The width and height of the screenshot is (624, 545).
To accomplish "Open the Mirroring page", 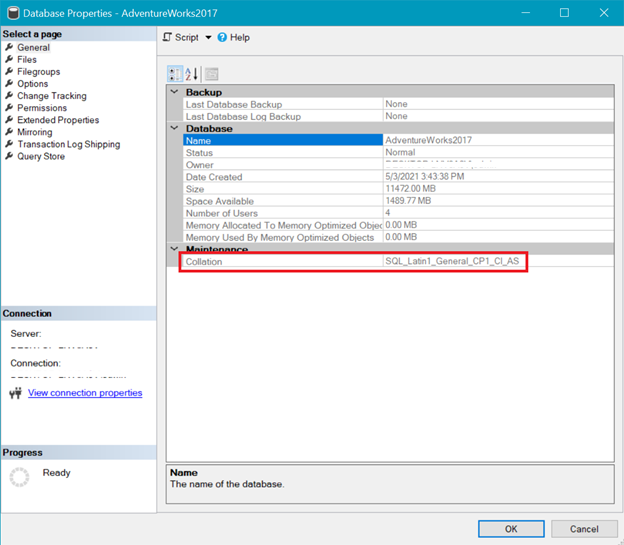I will [x=35, y=132].
